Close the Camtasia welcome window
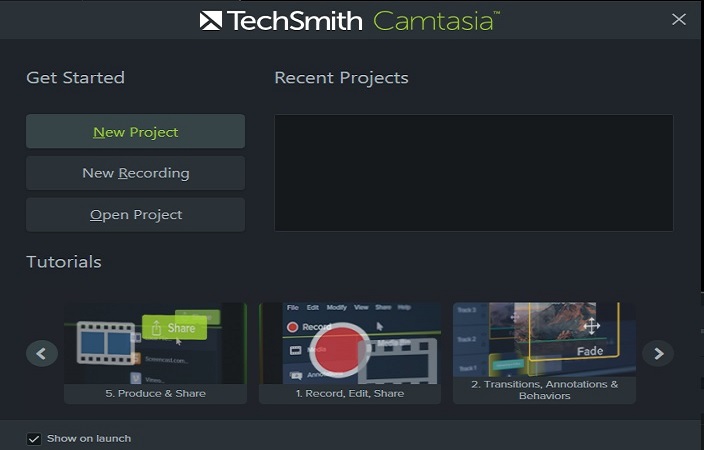704x450 pixels. pyautogui.click(x=678, y=19)
